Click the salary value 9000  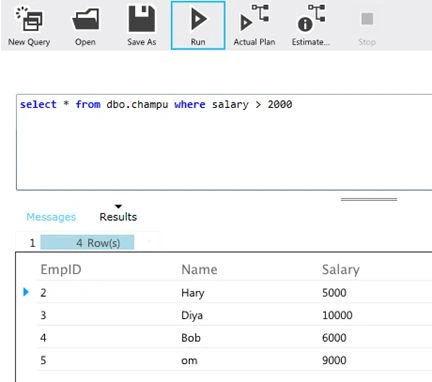pyautogui.click(x=334, y=360)
